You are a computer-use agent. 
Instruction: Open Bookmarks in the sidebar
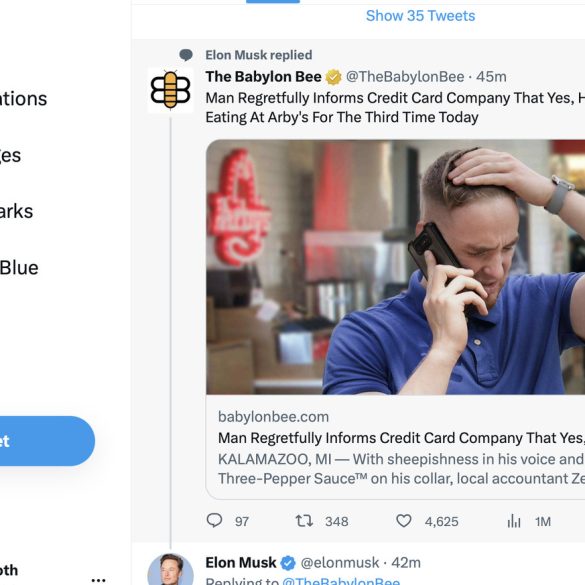click(16, 211)
